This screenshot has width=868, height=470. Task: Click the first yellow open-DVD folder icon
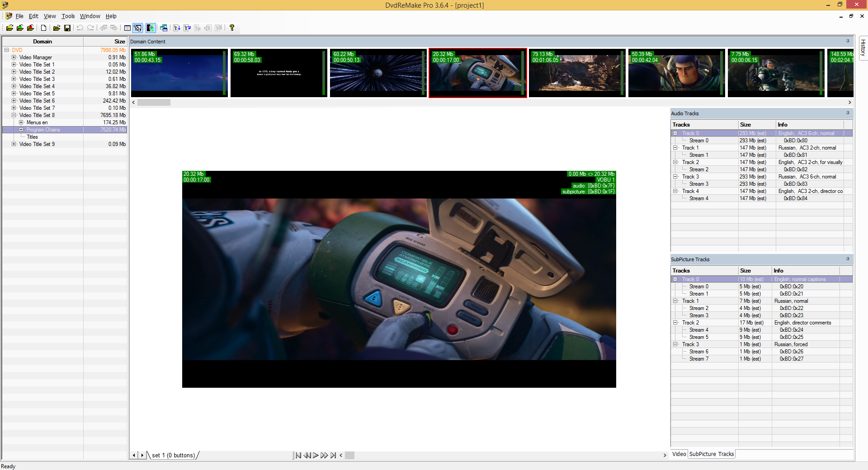click(x=9, y=28)
